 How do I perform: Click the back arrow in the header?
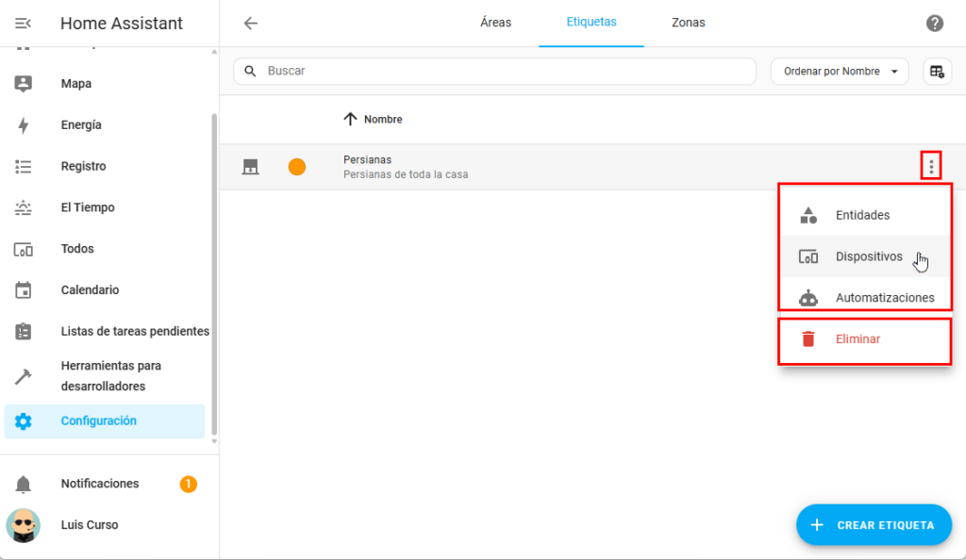coord(250,24)
